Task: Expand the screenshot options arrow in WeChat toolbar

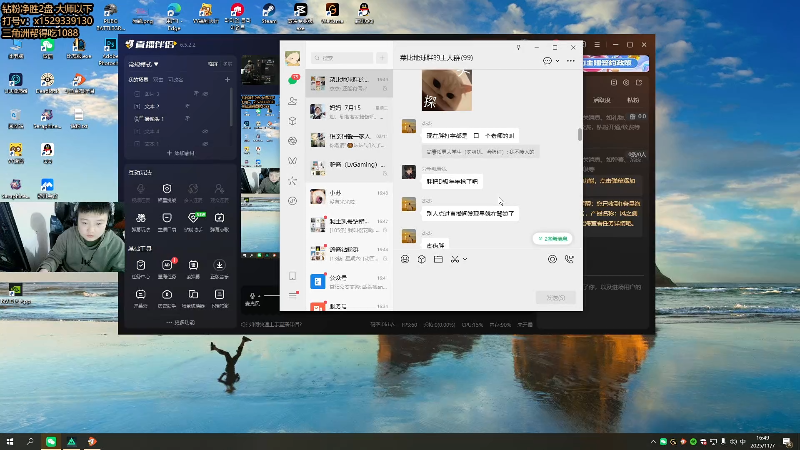Action: 465,259
